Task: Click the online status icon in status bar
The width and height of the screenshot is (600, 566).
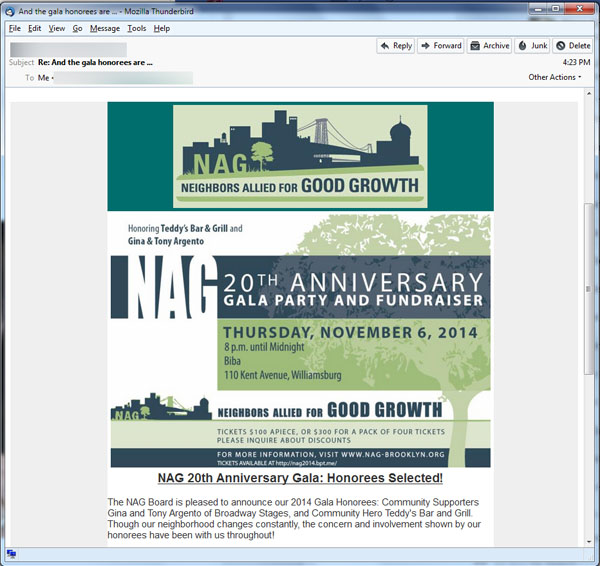Action: [x=11, y=554]
